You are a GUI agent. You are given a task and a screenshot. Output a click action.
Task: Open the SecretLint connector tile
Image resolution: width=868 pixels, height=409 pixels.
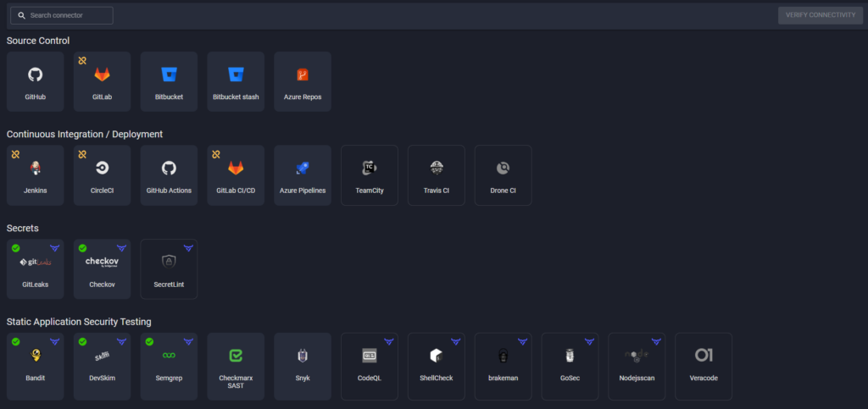[169, 269]
